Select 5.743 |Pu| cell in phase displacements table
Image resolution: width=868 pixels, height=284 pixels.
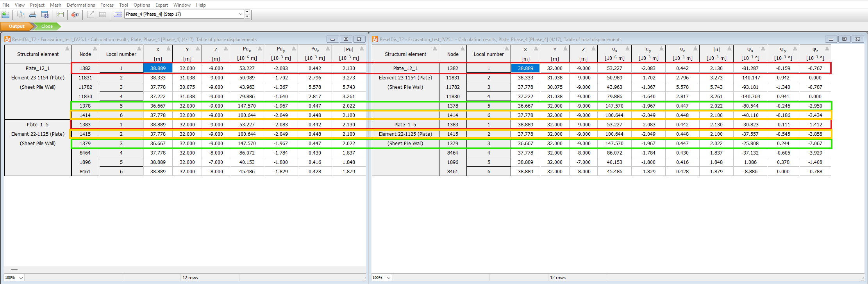pos(348,87)
